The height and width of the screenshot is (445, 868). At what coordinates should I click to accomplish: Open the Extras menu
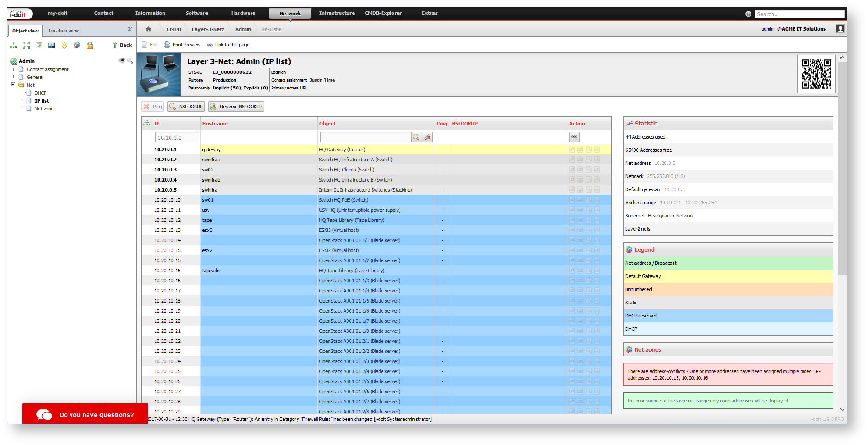430,13
